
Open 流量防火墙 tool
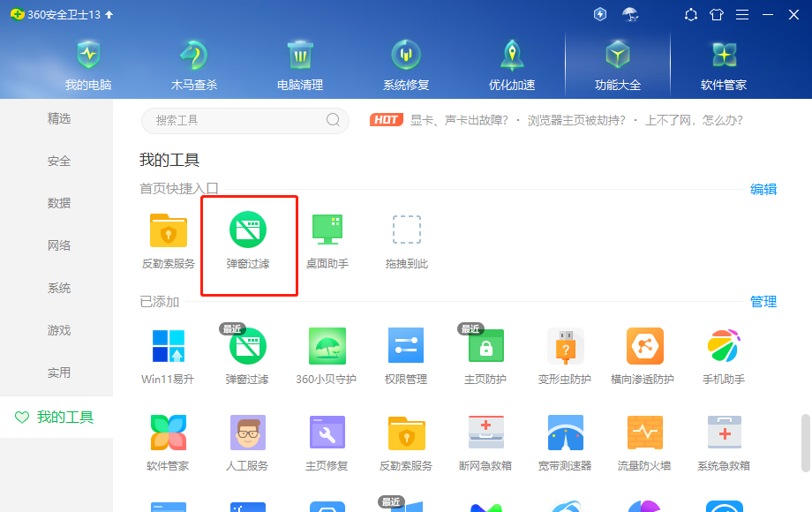(644, 443)
